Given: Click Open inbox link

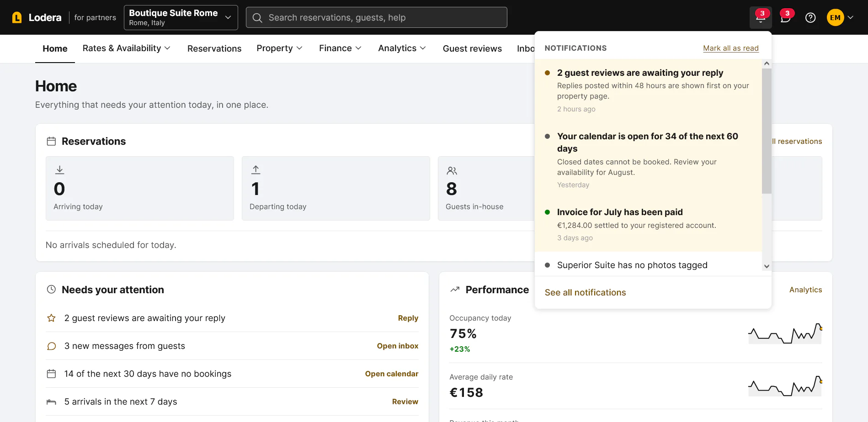Looking at the screenshot, I should pos(397,346).
